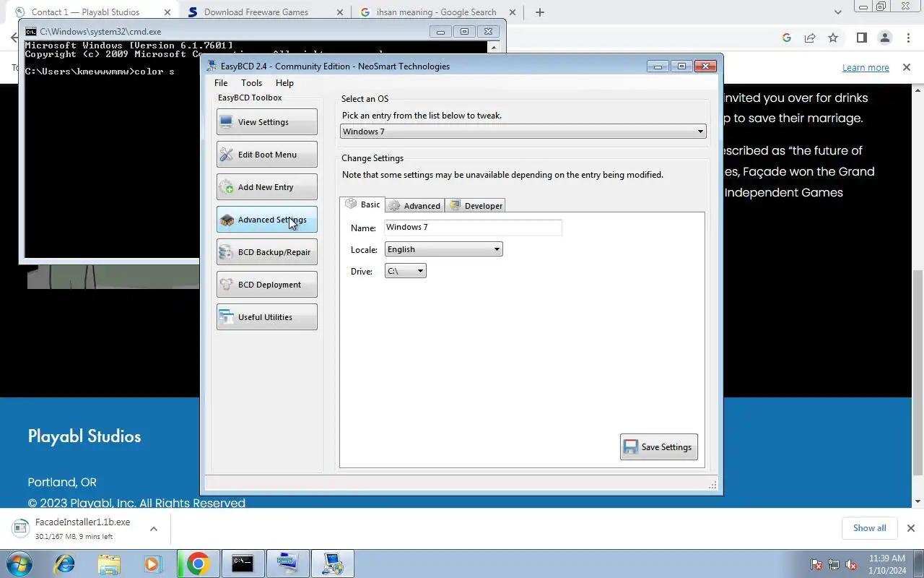Bookmark this page with star icon
Screen dimensions: 924x578
point(833,38)
